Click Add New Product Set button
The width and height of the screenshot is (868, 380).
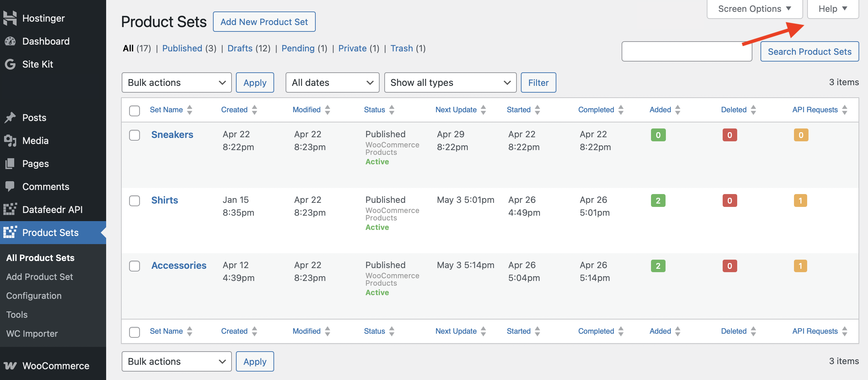tap(264, 22)
